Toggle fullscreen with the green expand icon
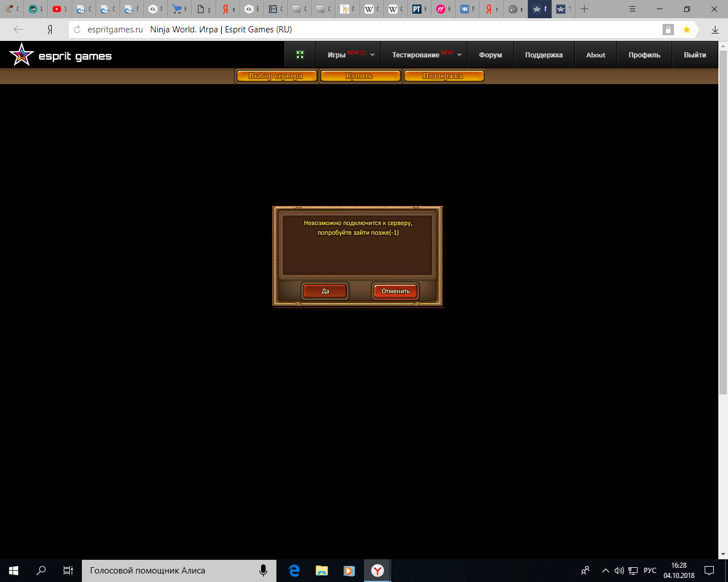The height and width of the screenshot is (582, 728). click(x=300, y=55)
